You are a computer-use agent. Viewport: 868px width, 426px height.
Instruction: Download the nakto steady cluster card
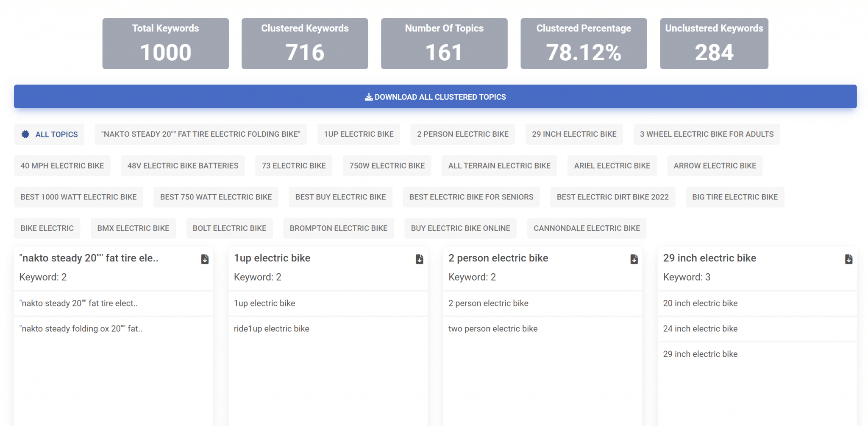[205, 259]
